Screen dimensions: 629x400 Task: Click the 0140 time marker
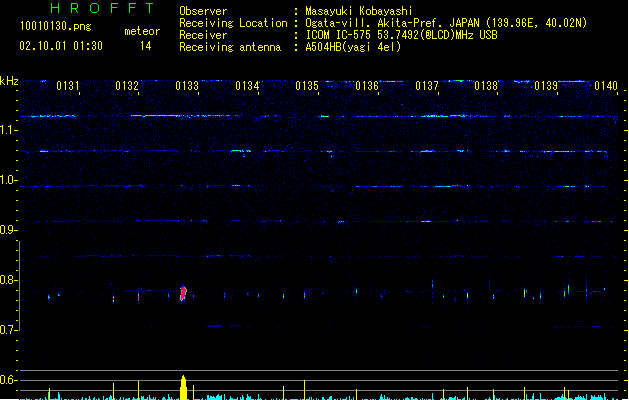pos(606,86)
